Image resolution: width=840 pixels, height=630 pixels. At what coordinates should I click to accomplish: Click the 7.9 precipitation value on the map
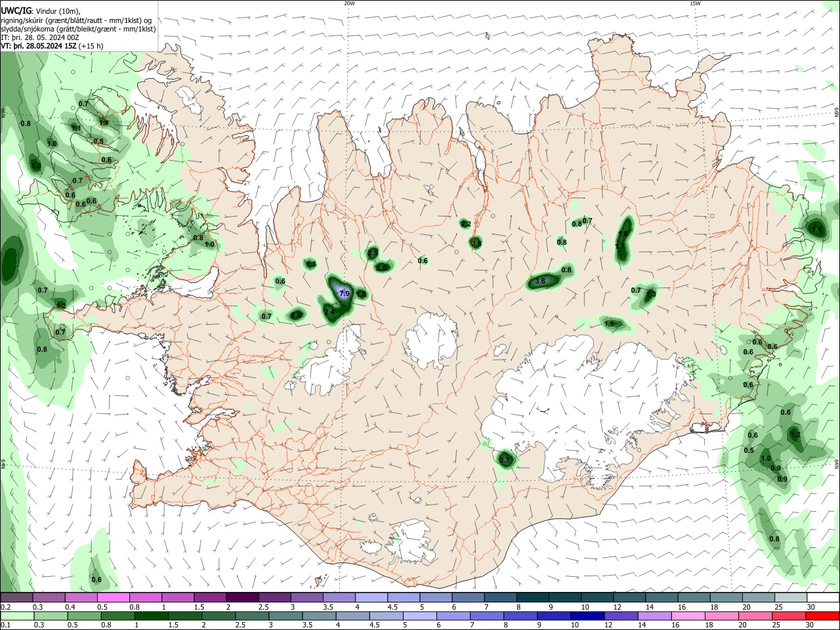[344, 293]
